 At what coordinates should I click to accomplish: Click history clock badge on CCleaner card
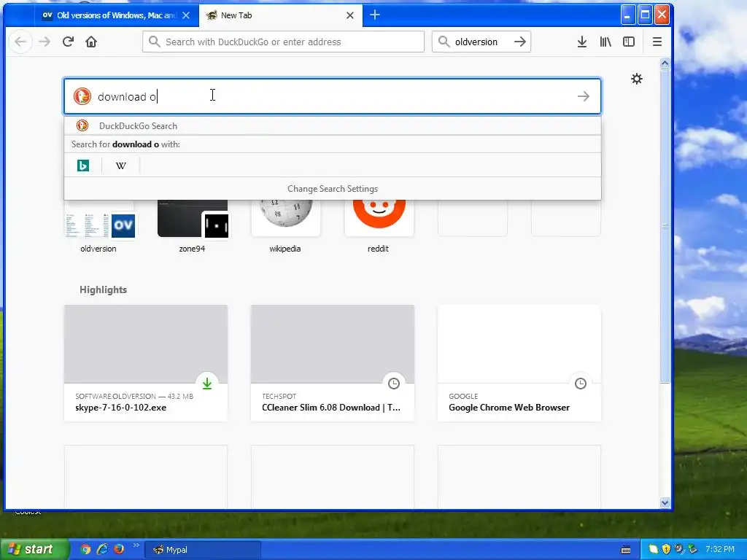pyautogui.click(x=393, y=384)
